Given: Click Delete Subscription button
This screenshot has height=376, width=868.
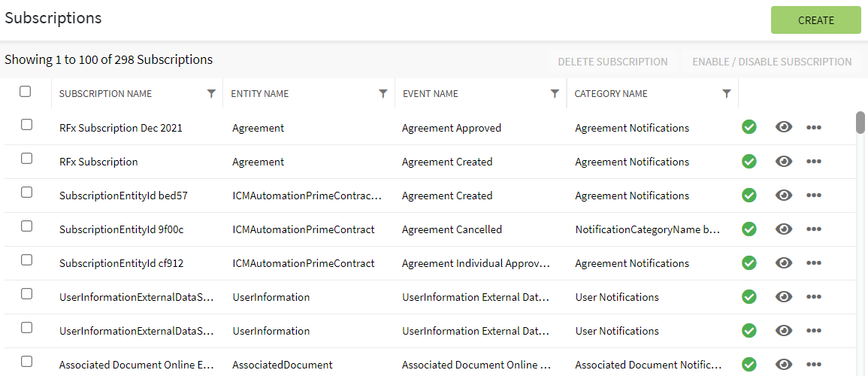Looking at the screenshot, I should click(x=612, y=62).
